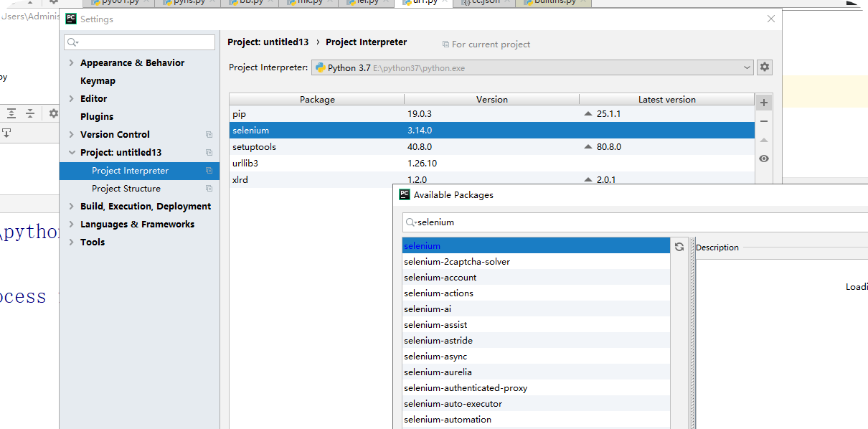This screenshot has width=868, height=429.
Task: Select the setuptools installed package row
Action: (492, 147)
